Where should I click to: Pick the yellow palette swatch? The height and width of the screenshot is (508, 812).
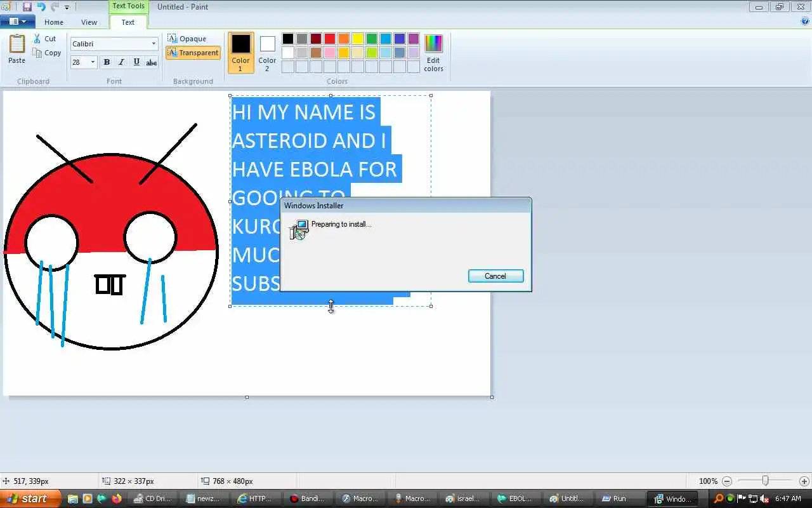coord(358,39)
